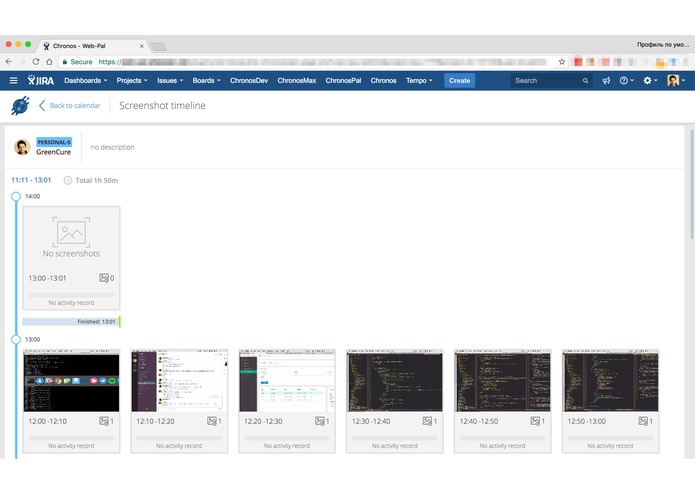Click the GreenCure name
The image size is (695, 494).
(x=53, y=152)
